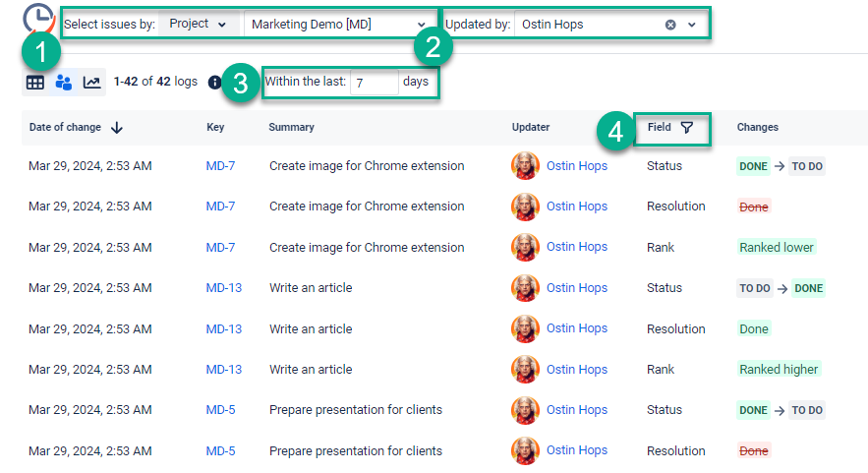
Task: Expand the Project type dropdown
Action: pyautogui.click(x=198, y=24)
